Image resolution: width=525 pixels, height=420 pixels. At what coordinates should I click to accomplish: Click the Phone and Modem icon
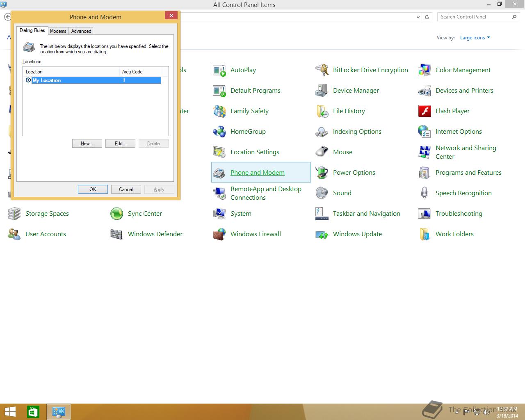click(x=219, y=173)
